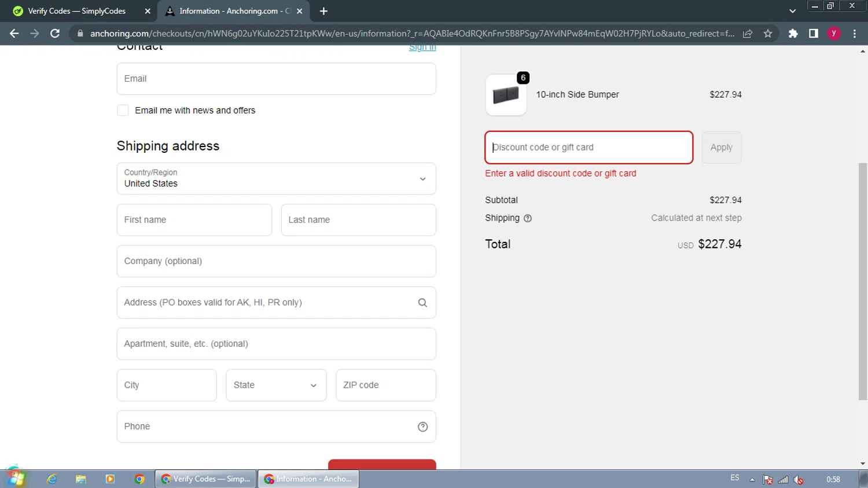Click the muted volume tray icon
This screenshot has width=868, height=488.
[799, 480]
